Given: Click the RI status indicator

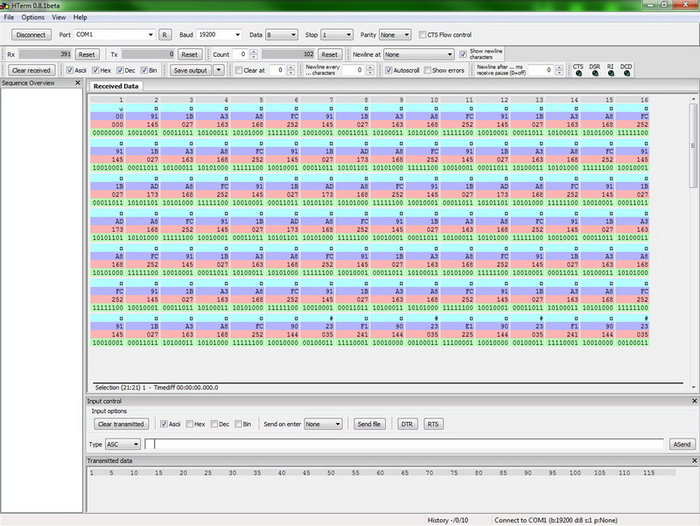Looking at the screenshot, I should (x=611, y=70).
